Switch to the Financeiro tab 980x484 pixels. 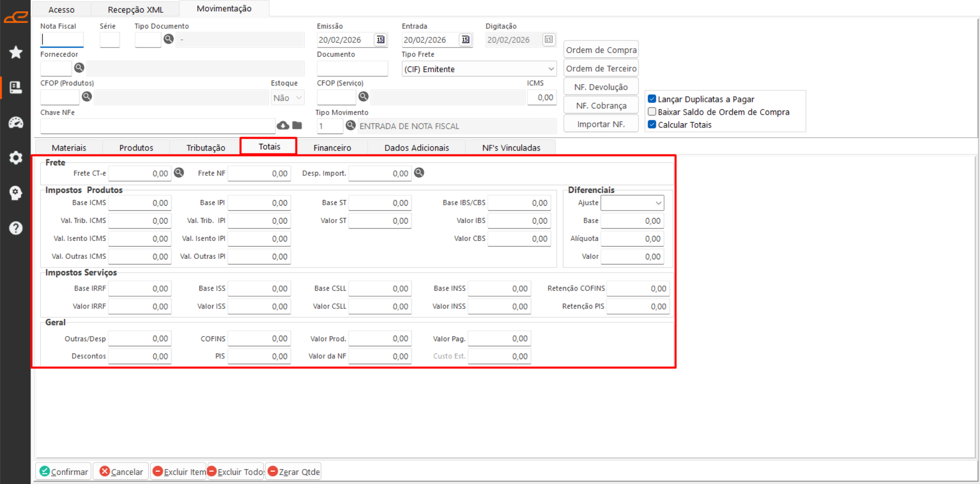[332, 148]
